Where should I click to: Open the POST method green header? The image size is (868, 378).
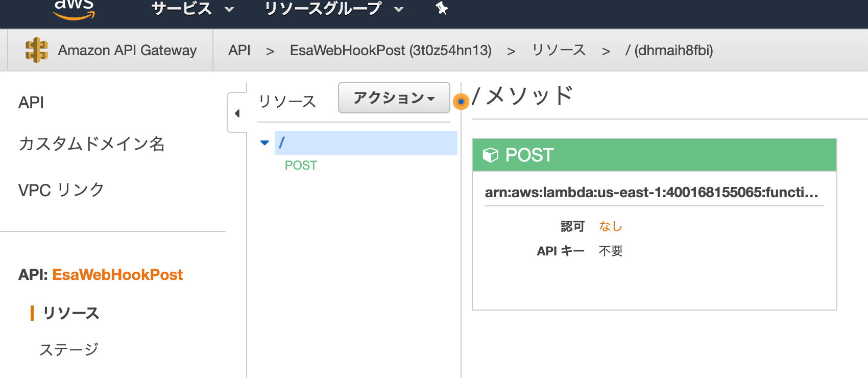pyautogui.click(x=655, y=155)
